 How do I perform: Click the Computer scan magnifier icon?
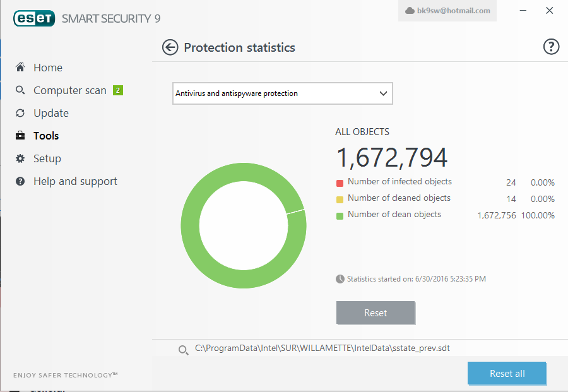click(20, 90)
